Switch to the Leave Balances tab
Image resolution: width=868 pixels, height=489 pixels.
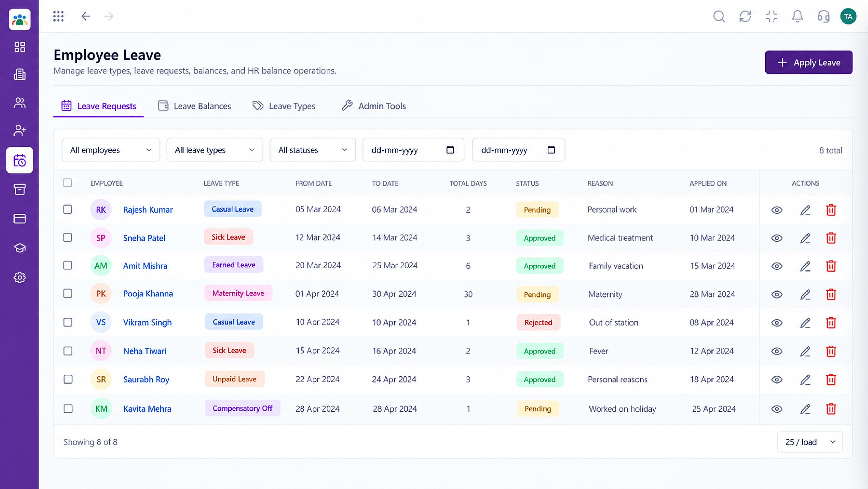pos(195,106)
